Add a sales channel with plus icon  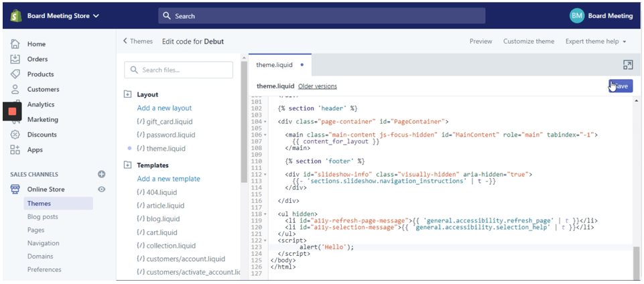click(102, 174)
